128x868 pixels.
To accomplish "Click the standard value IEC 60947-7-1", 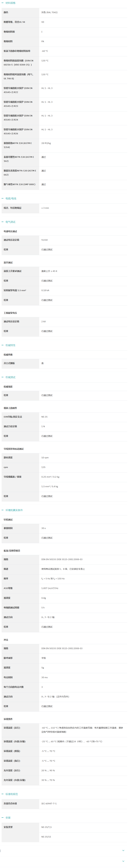I will click(49, 804).
